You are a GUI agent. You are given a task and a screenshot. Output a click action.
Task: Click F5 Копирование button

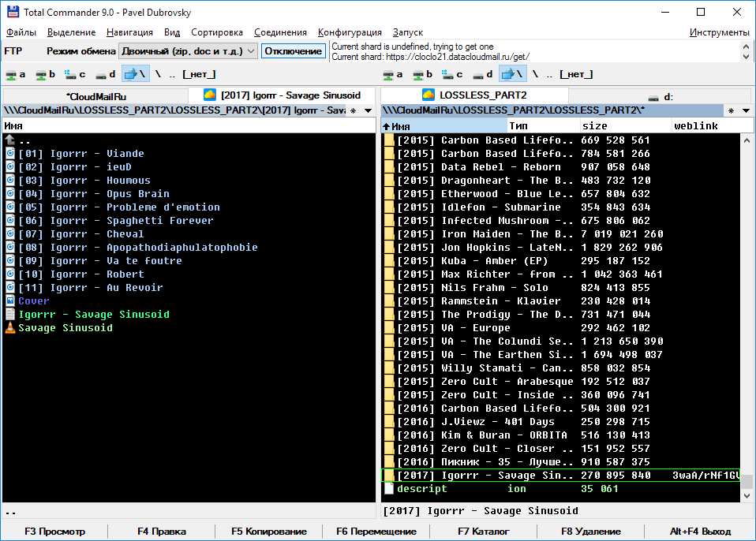(x=269, y=532)
